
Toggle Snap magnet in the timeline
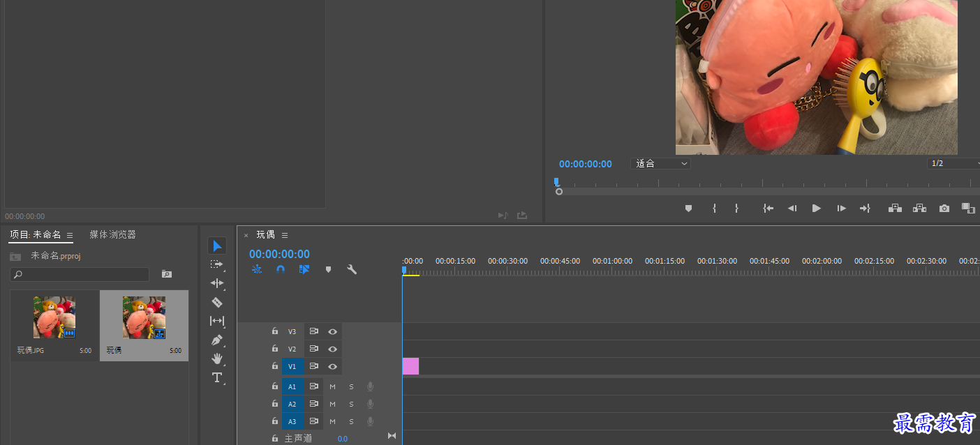tap(281, 269)
